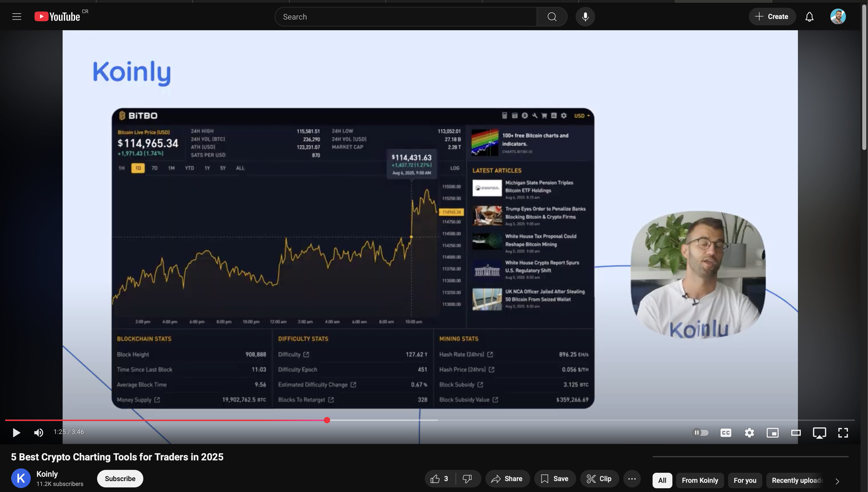This screenshot has width=868, height=492.
Task: Open the YouTube hamburger guide menu
Action: (x=17, y=17)
